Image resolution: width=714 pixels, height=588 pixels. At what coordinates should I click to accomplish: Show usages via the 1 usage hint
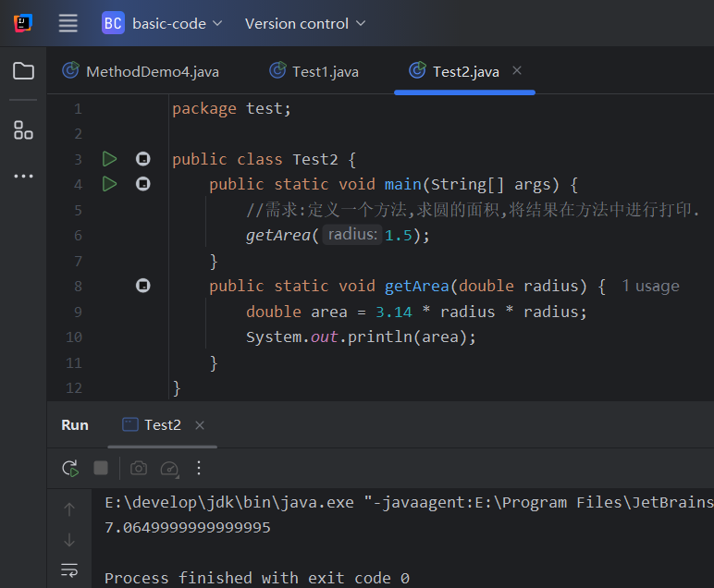650,286
